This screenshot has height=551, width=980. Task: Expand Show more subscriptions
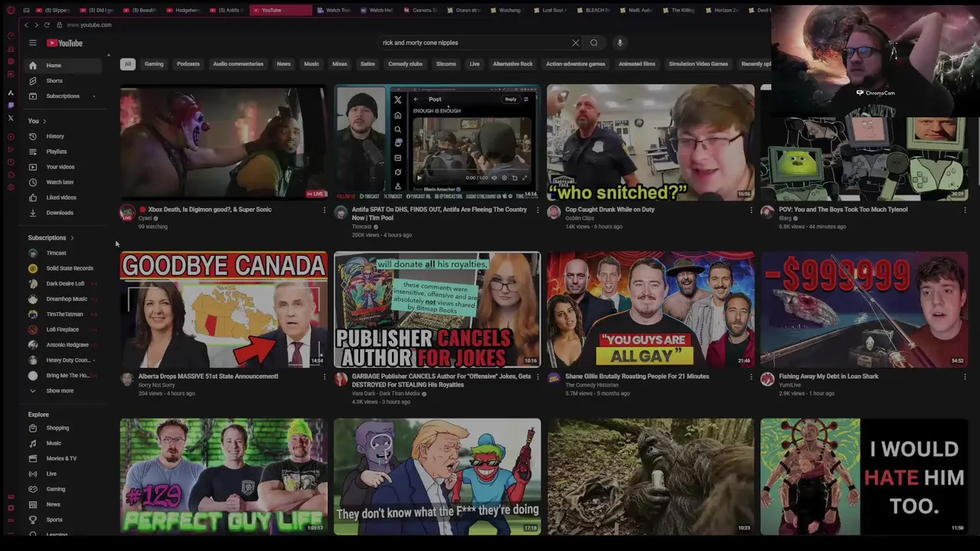(x=63, y=391)
